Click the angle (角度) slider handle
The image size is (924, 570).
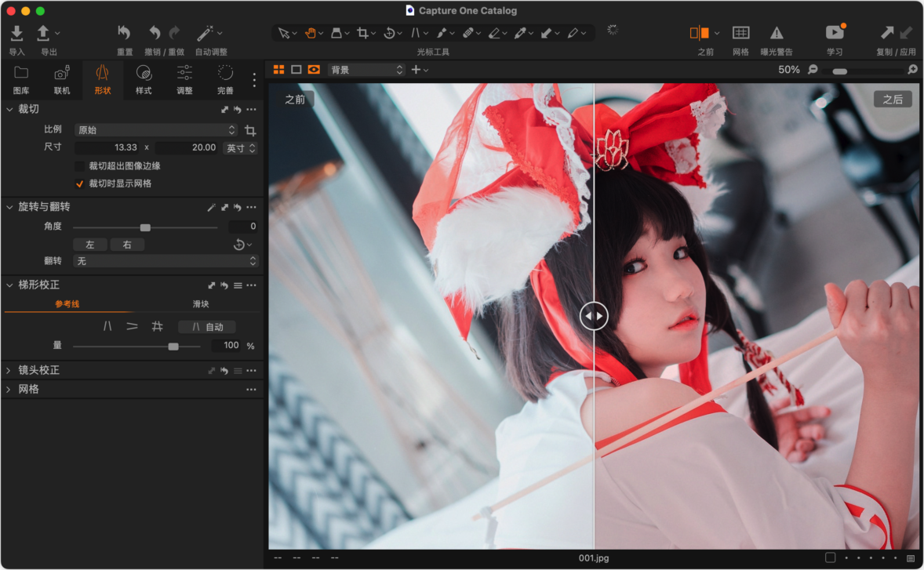(x=145, y=227)
